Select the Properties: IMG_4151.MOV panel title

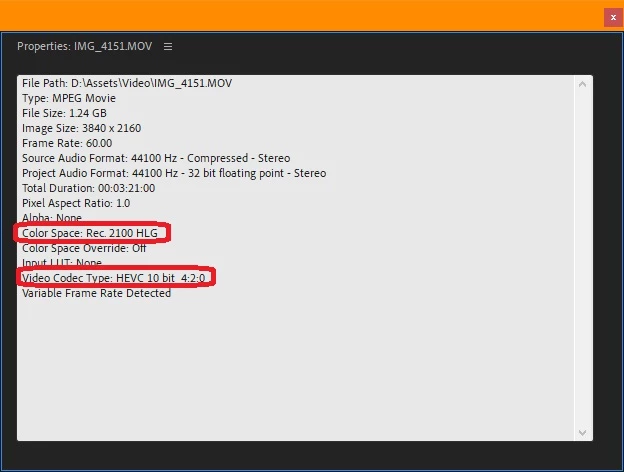point(84,46)
